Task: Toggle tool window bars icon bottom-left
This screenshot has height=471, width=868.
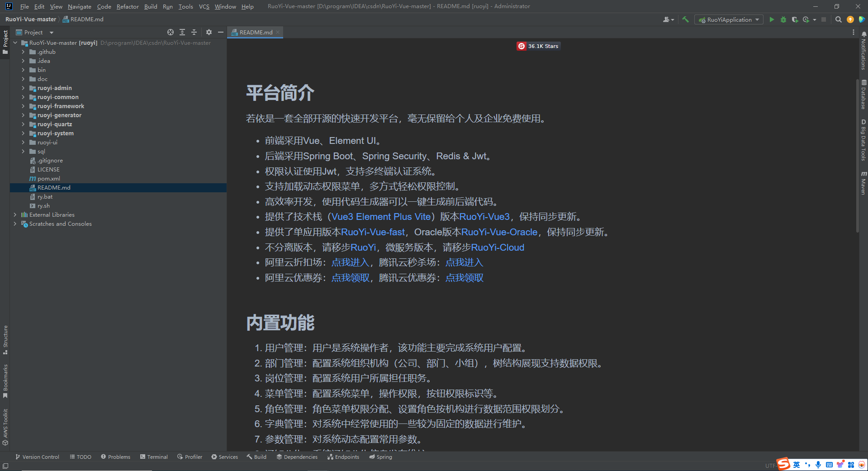Action: coord(5,466)
